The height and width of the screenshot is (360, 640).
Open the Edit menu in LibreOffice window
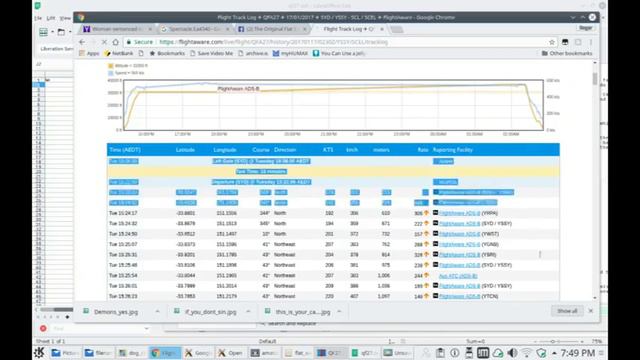[51, 18]
